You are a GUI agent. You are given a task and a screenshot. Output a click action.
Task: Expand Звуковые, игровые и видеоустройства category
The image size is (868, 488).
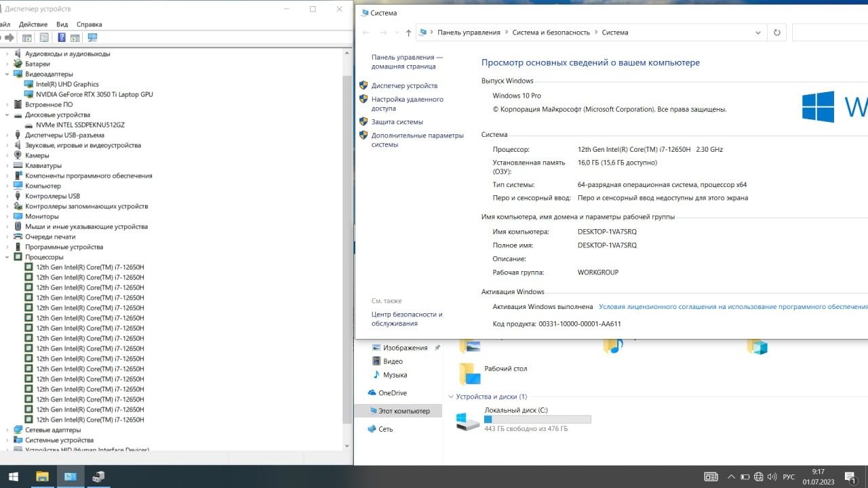tap(7, 145)
